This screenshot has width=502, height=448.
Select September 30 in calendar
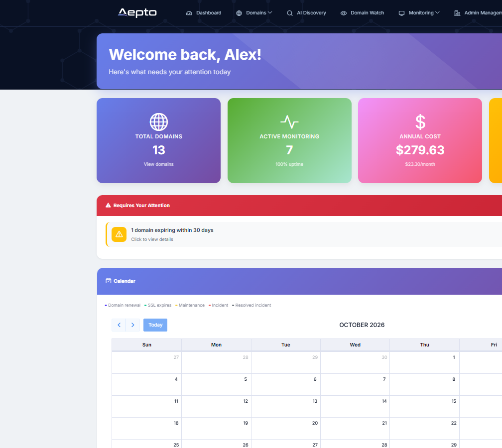click(x=355, y=362)
